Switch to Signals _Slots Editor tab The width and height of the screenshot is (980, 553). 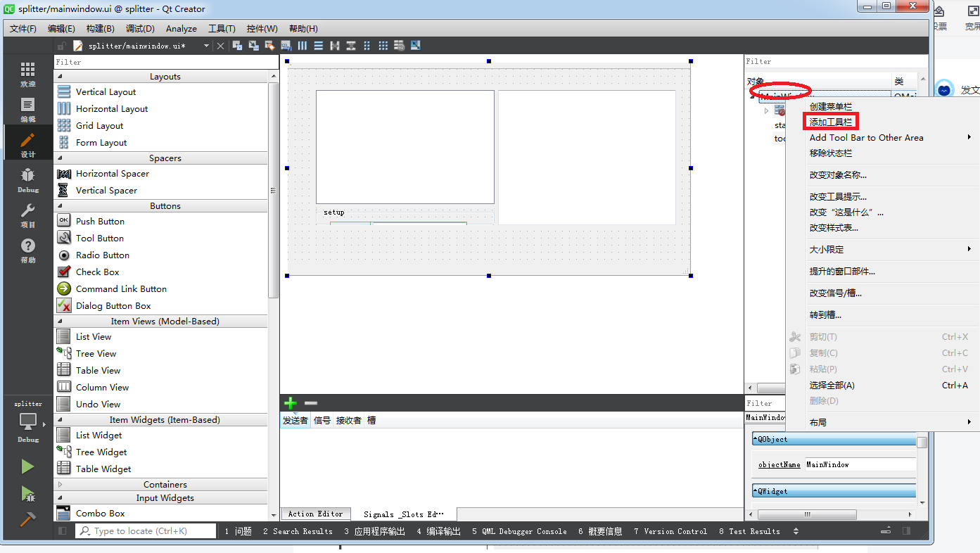coord(404,514)
